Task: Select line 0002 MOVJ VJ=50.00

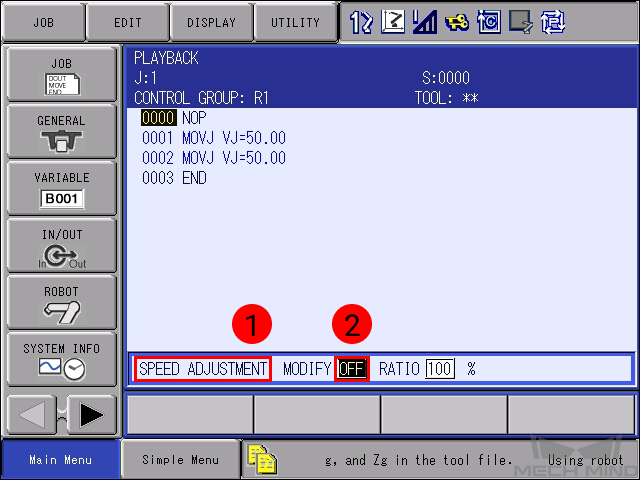Action: (214, 158)
